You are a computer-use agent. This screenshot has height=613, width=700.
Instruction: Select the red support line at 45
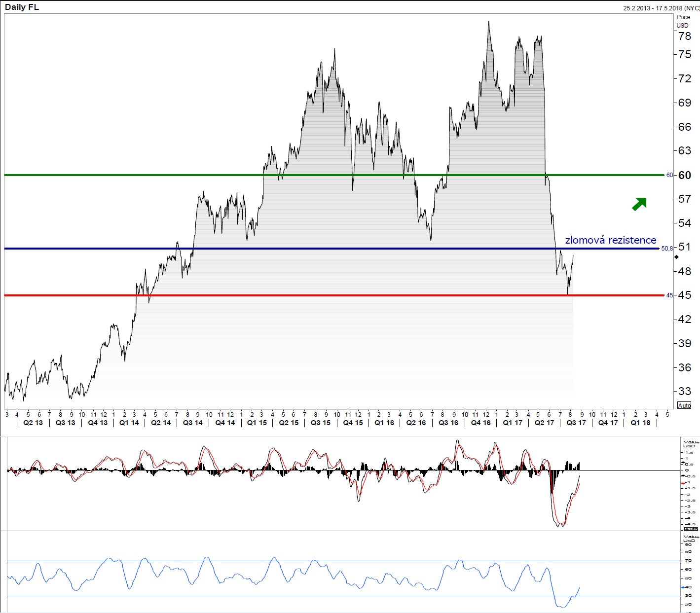point(334,295)
